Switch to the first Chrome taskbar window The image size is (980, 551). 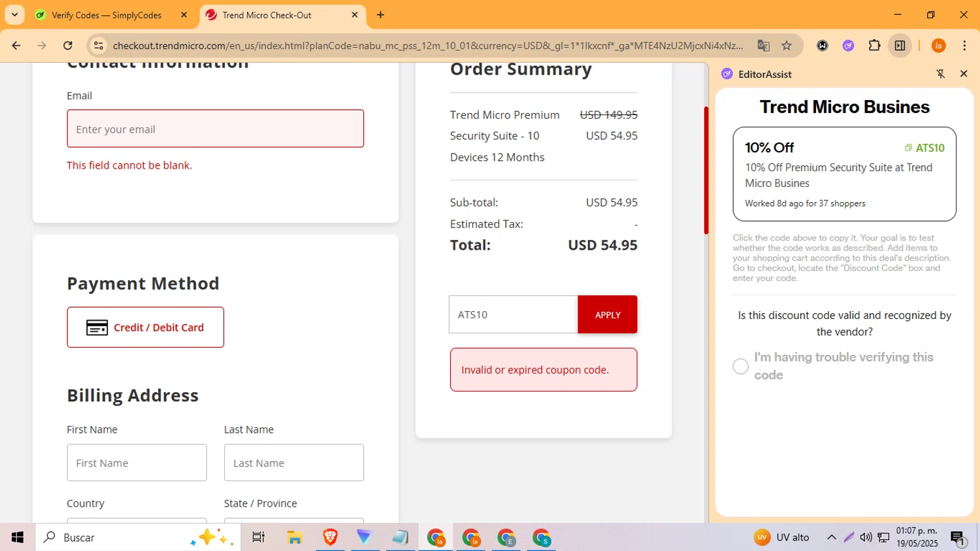[436, 537]
